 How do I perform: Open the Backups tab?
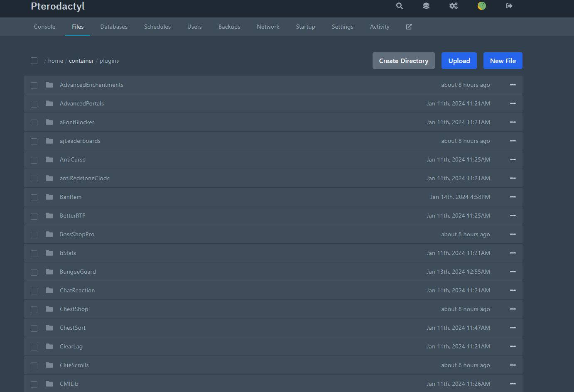(x=229, y=27)
